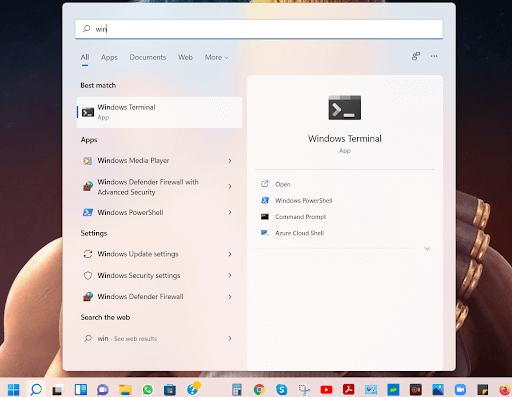The height and width of the screenshot is (397, 512).
Task: Open Adobe Acrobat from the taskbar
Action: click(x=348, y=389)
